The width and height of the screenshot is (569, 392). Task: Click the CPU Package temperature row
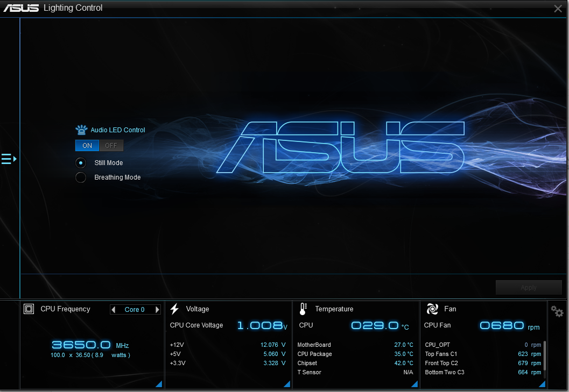[355, 354]
